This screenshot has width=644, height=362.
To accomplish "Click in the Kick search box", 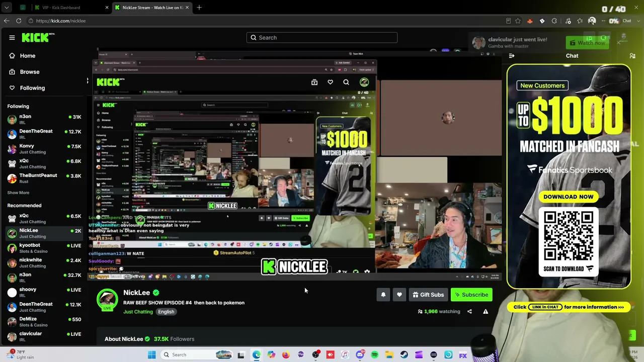I will pos(322,38).
